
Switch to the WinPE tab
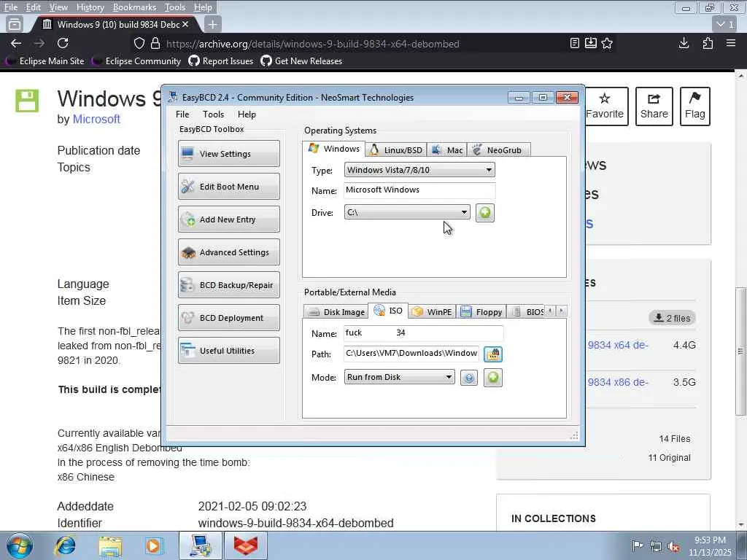coord(432,312)
